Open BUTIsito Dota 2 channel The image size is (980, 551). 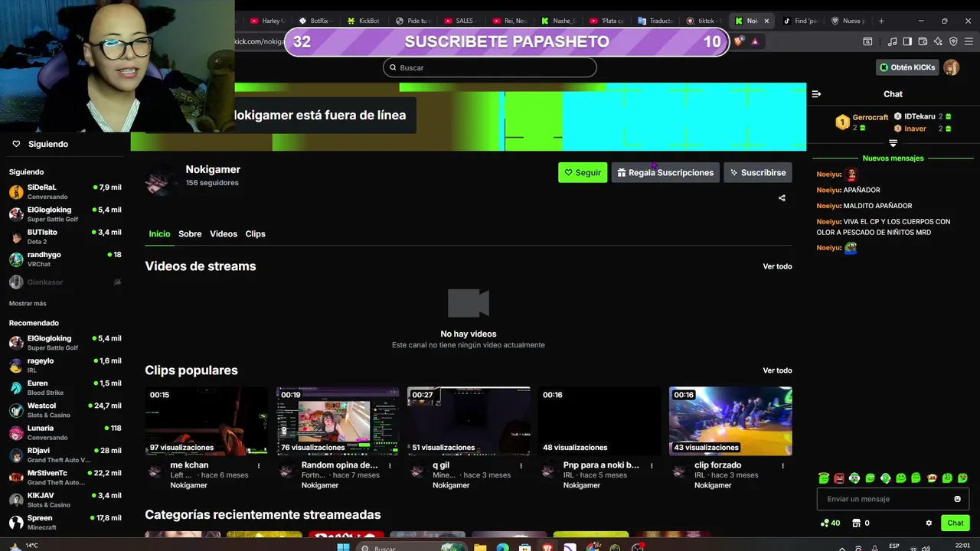click(x=65, y=236)
